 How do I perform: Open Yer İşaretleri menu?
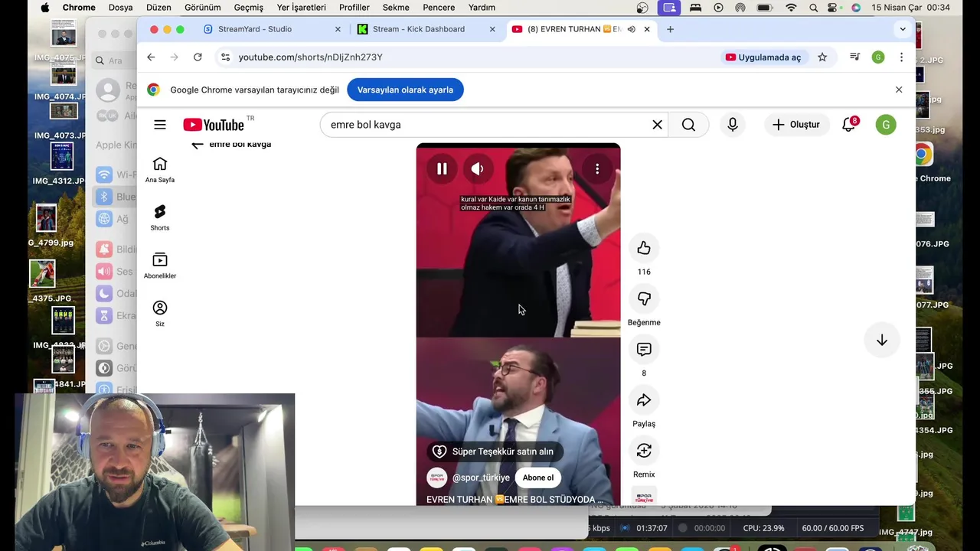301,8
